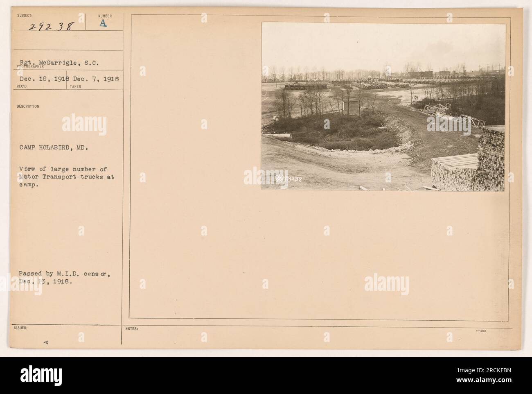Click the SUBJECT label at top left

(23, 16)
